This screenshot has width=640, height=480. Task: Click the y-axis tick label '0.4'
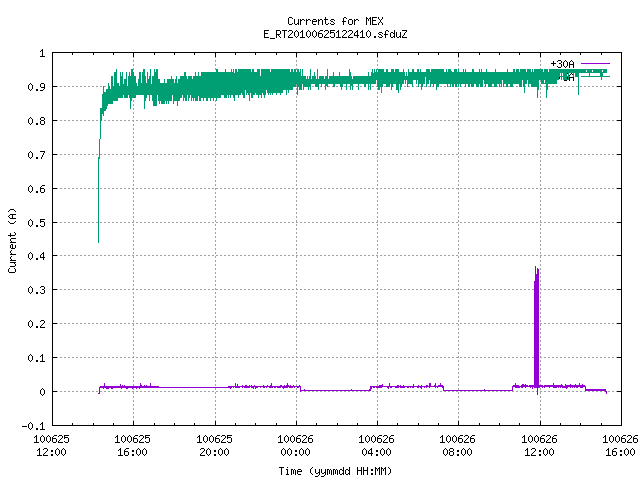pyautogui.click(x=36, y=256)
